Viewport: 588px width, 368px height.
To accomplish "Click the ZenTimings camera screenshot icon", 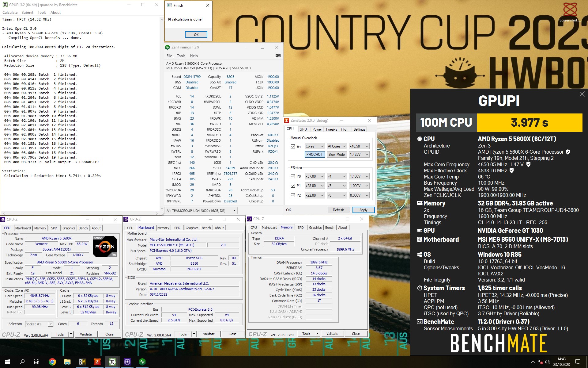I will [x=278, y=56].
